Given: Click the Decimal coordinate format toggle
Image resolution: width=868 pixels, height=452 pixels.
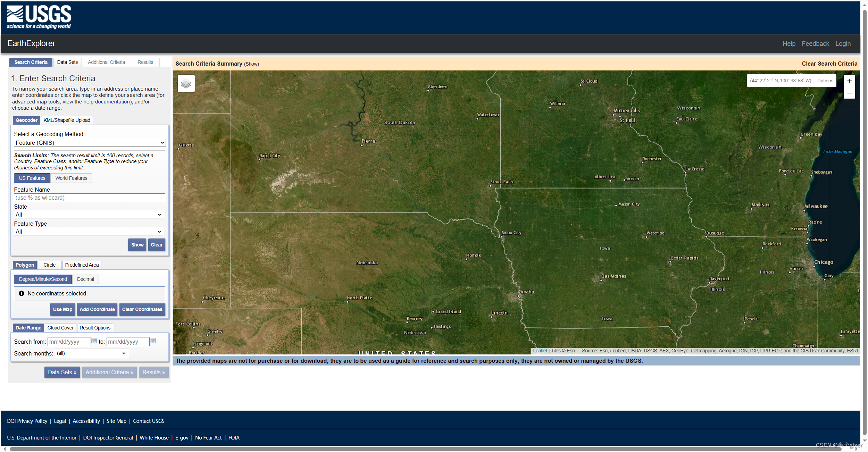Looking at the screenshot, I should tap(84, 279).
